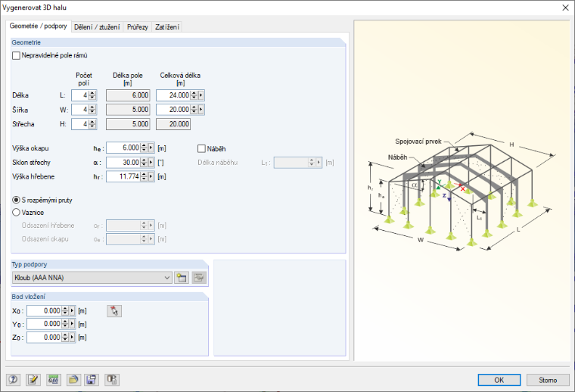Open the Zatížení tab
Screen dimensions: 575x392
(167, 27)
